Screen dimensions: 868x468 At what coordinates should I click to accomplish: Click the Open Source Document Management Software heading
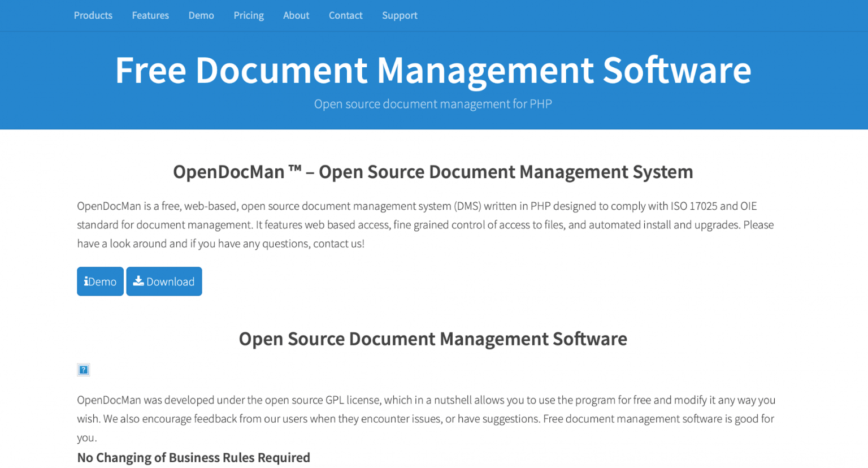(433, 339)
